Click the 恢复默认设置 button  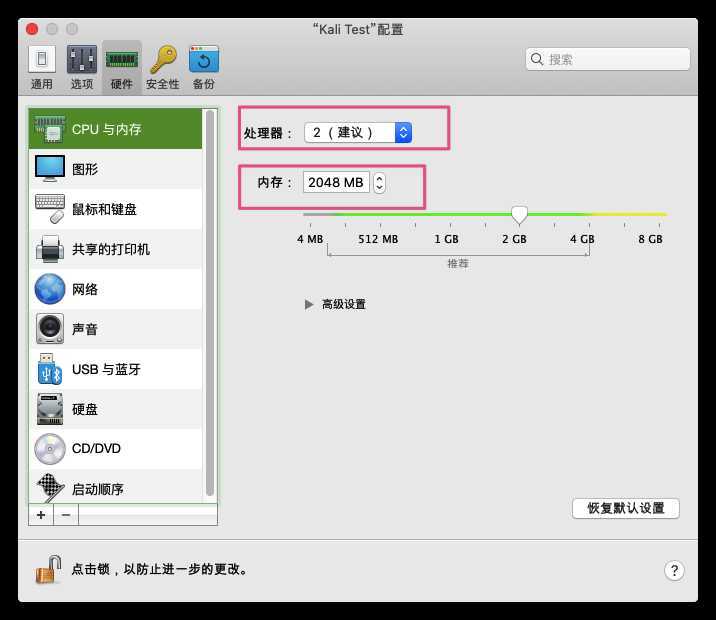tap(626, 508)
